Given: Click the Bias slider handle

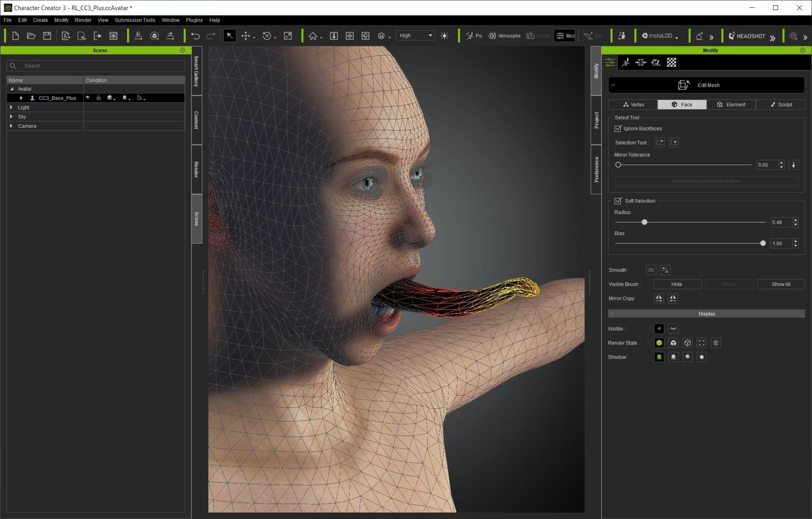Looking at the screenshot, I should coord(763,243).
